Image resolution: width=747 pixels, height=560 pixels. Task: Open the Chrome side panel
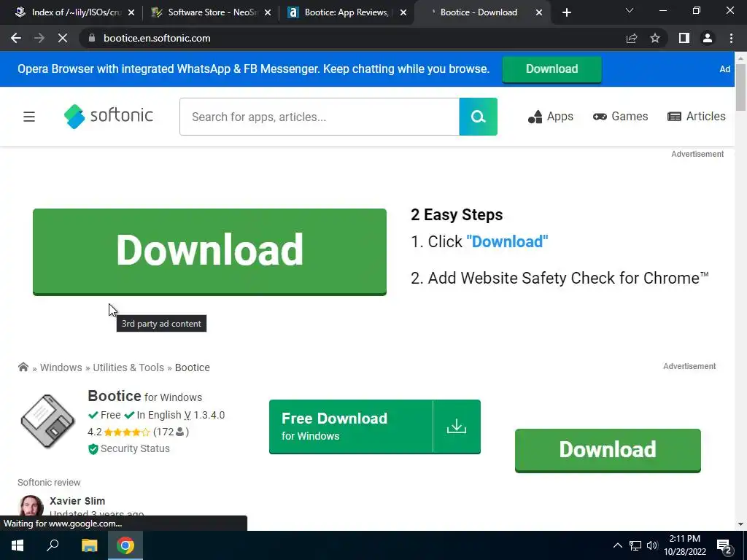point(684,38)
